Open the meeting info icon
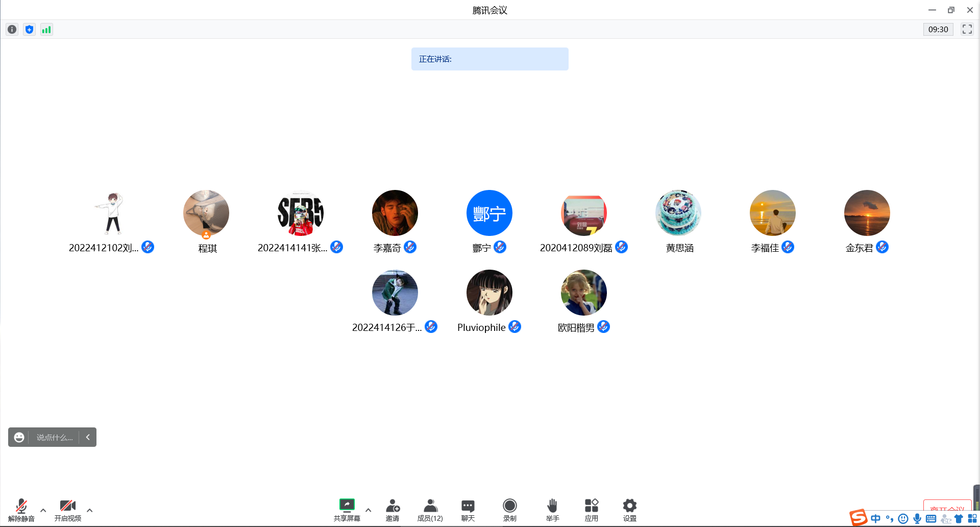980x527 pixels. [x=12, y=30]
